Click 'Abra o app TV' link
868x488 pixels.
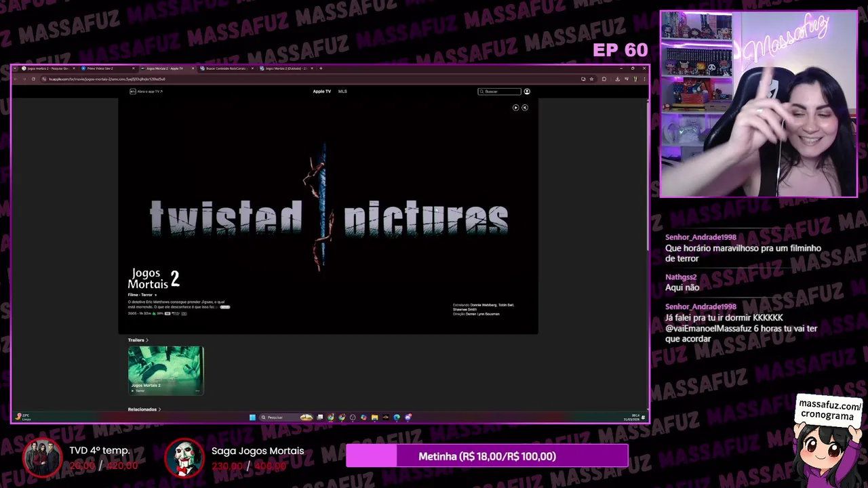click(146, 91)
